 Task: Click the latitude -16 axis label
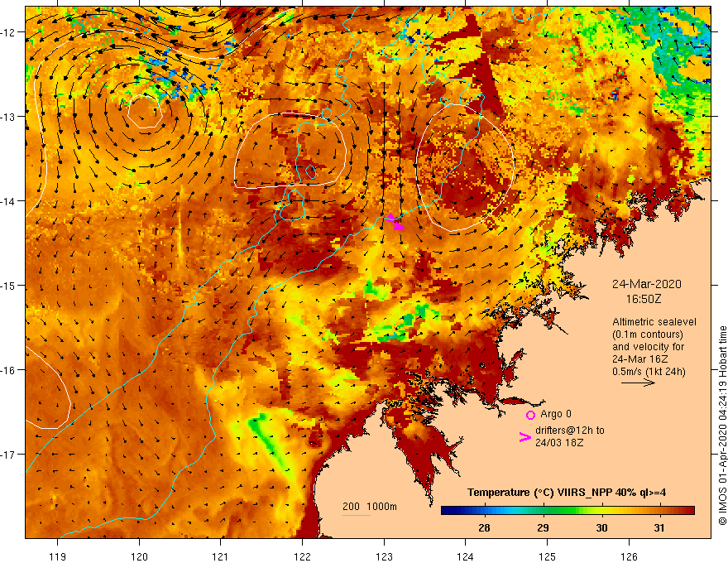point(8,370)
